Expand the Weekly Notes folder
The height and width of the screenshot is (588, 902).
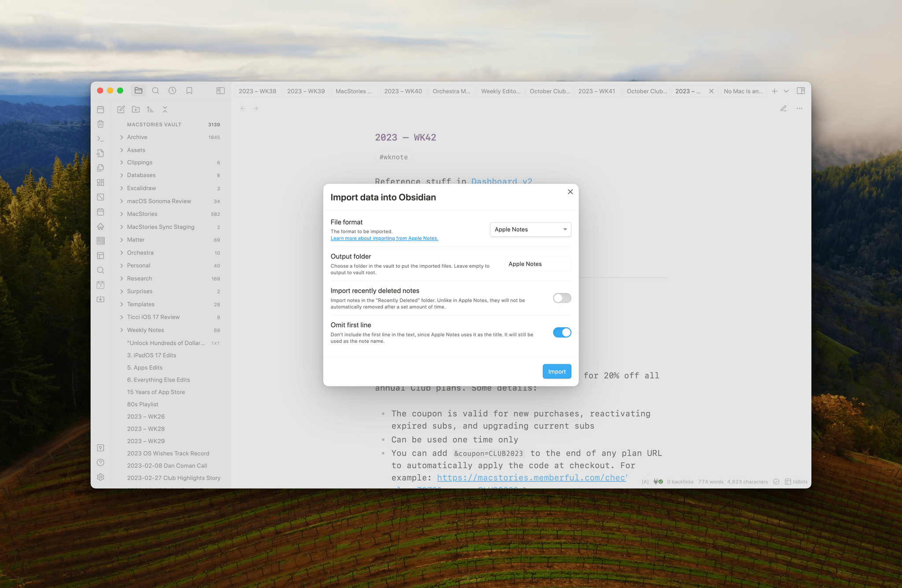122,330
